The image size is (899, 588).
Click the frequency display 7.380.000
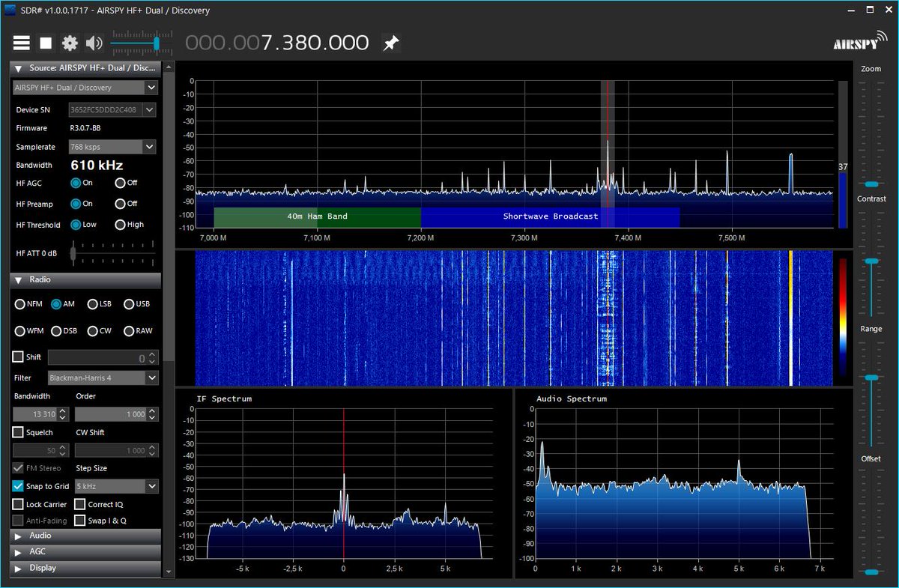coord(277,43)
